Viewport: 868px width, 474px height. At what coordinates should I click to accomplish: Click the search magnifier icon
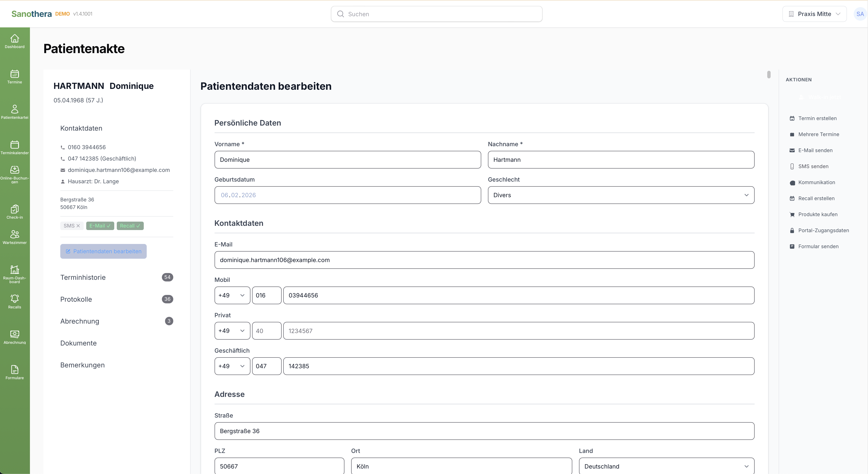click(340, 14)
